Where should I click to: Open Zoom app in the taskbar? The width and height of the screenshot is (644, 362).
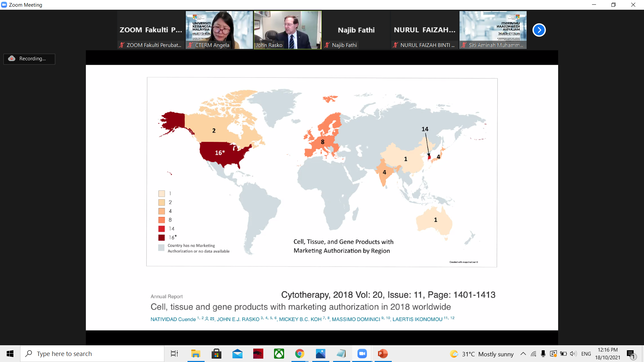click(362, 354)
